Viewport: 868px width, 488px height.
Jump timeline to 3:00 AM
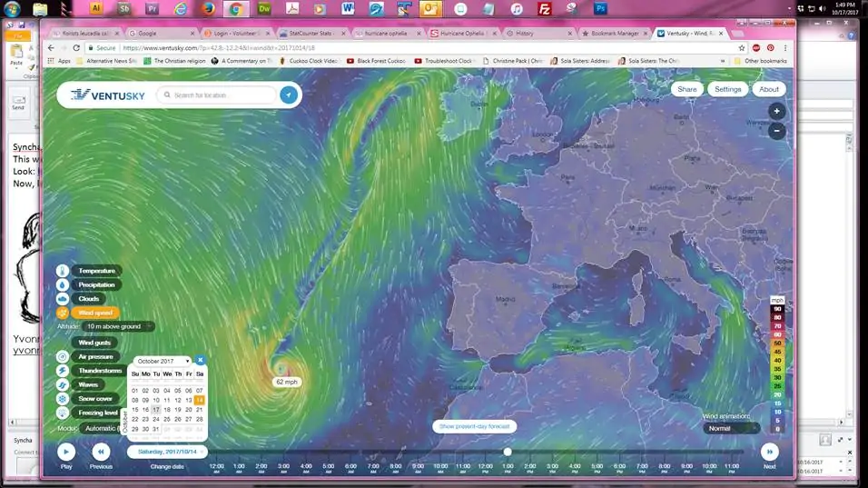click(283, 468)
